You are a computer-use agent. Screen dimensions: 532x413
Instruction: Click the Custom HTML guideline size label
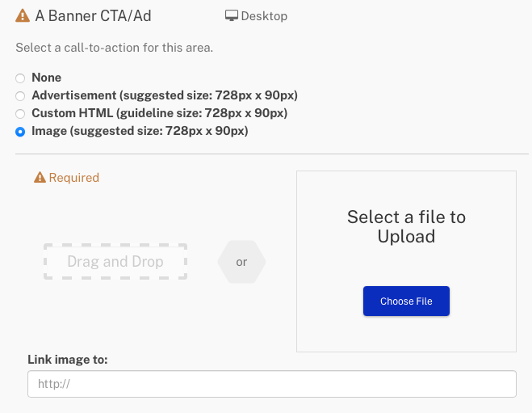[x=160, y=113]
